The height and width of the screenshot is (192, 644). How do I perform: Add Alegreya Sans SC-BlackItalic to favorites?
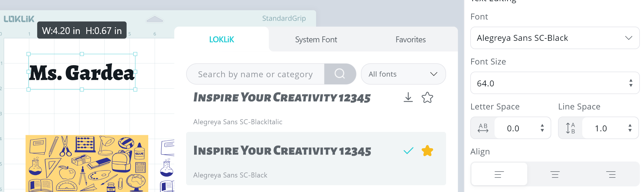[x=427, y=97]
